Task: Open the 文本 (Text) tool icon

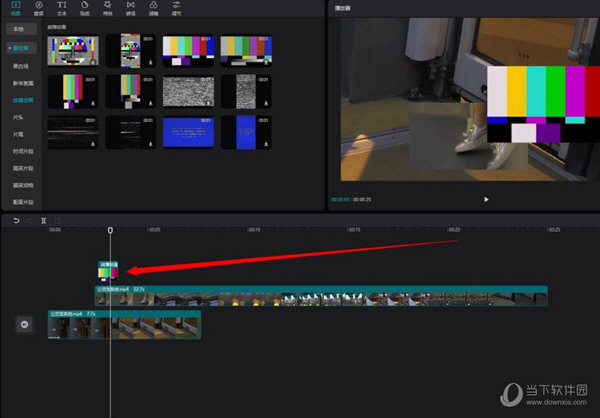Action: tap(62, 9)
